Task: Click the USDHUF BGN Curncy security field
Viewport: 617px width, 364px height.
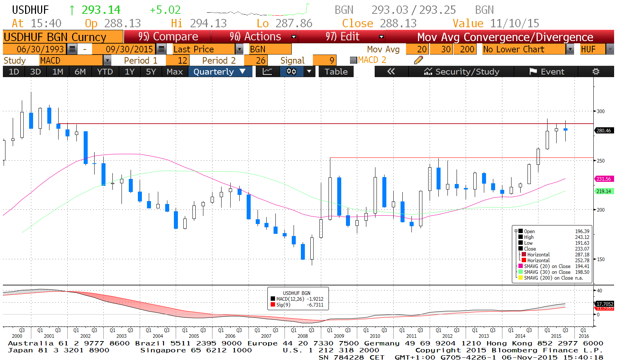Action: point(63,37)
